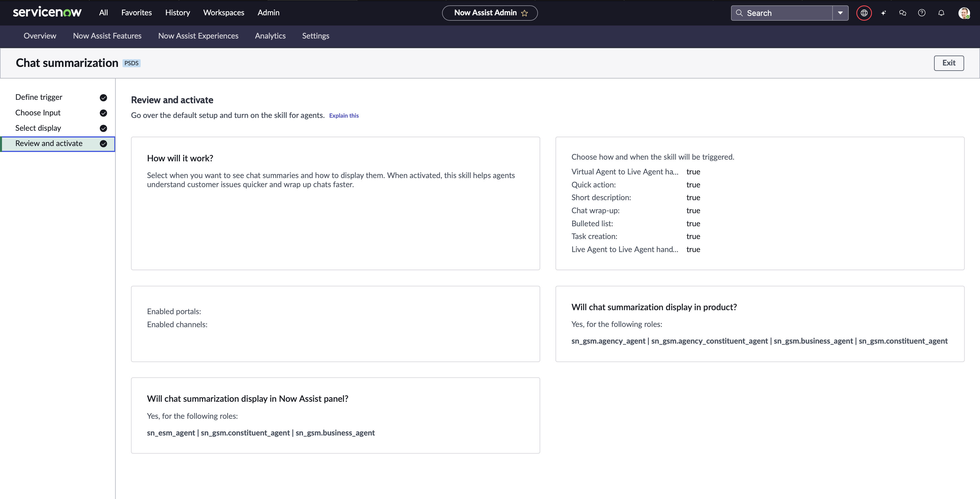Screen dimensions: 980x499
Task: Open the chat conversations icon
Action: click(902, 13)
